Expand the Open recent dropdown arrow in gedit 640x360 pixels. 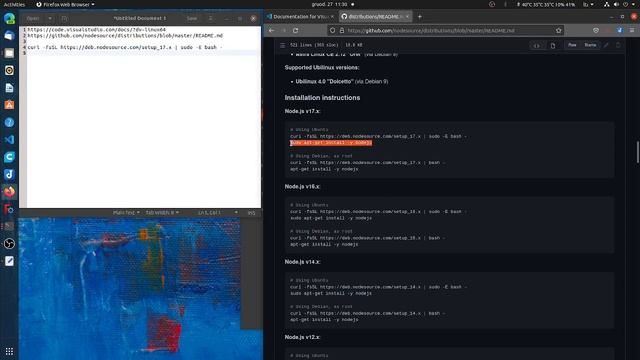coord(50,18)
